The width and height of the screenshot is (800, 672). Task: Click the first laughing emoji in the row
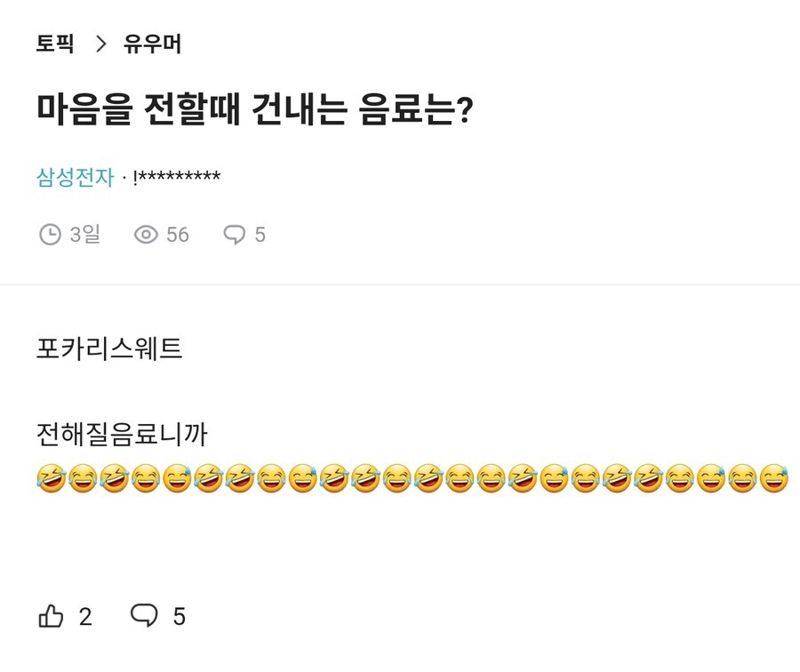pos(51,479)
